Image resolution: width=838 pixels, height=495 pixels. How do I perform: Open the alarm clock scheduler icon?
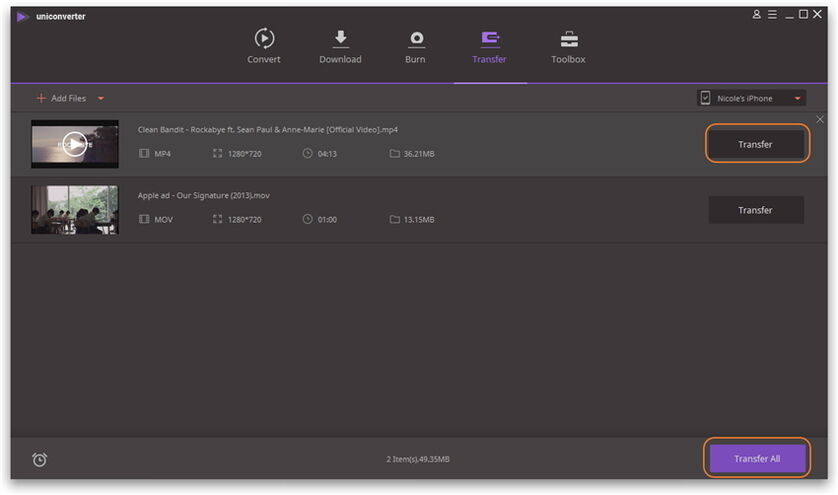tap(40, 459)
